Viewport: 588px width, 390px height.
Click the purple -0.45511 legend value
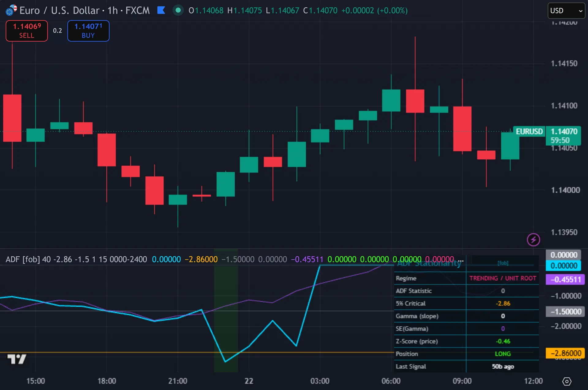click(x=307, y=259)
